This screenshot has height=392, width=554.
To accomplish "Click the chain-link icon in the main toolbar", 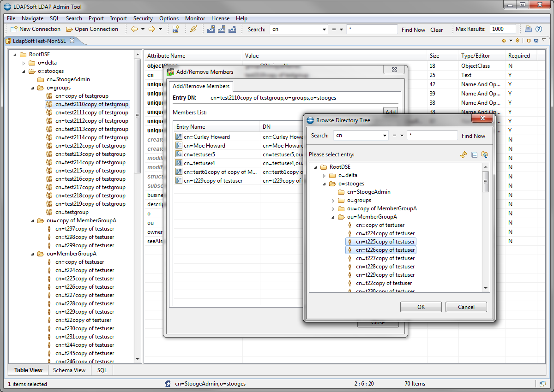I will (194, 29).
